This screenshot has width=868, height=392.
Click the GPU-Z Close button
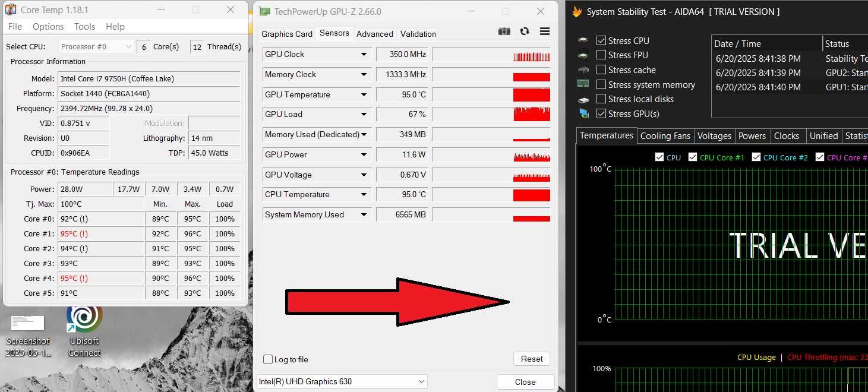pos(525,382)
